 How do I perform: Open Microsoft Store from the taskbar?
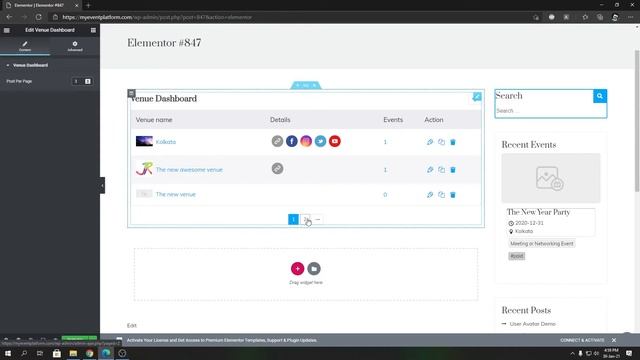pos(57,353)
